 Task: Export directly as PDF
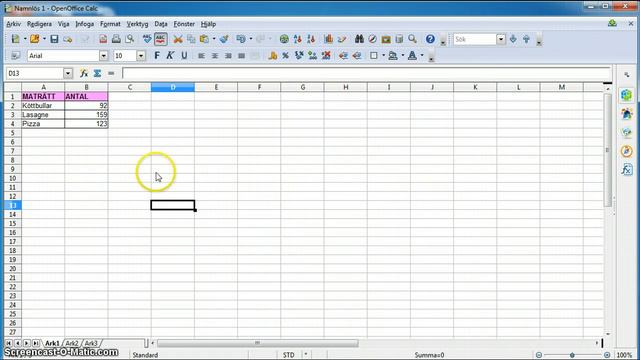(x=103, y=39)
